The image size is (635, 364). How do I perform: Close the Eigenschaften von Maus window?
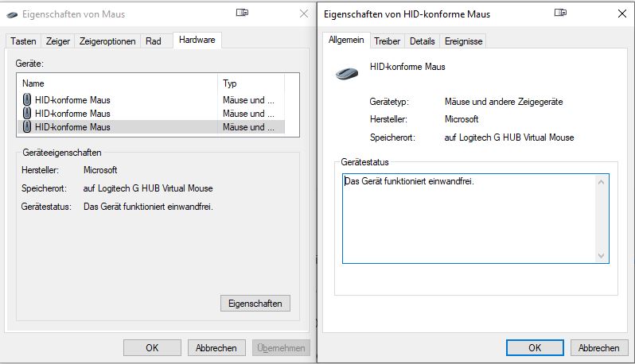point(304,14)
